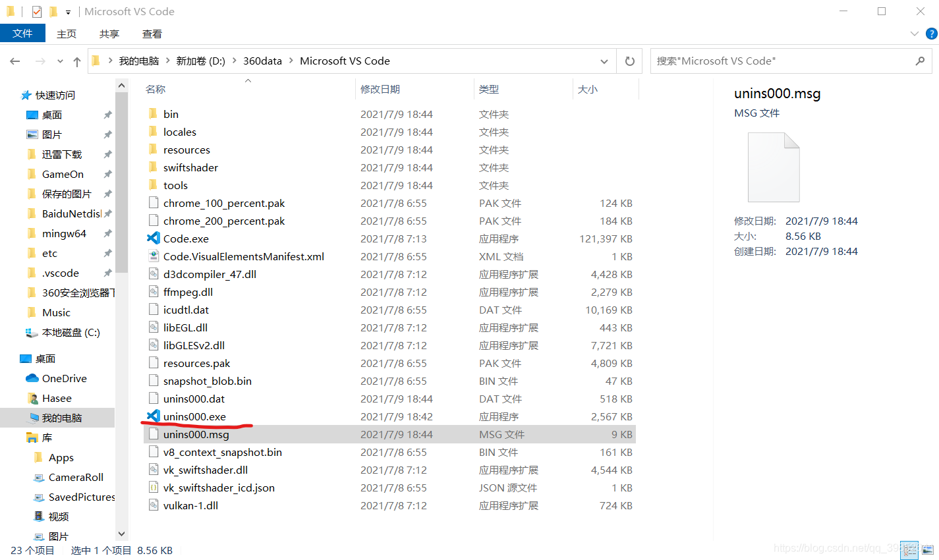Viewport: 939px width, 560px height.
Task: Select the unins000.dat file name
Action: 194,399
